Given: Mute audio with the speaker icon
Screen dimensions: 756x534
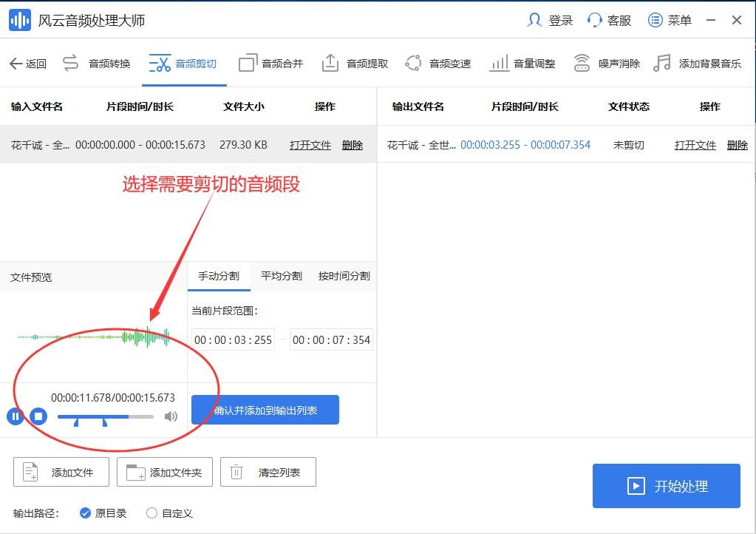Looking at the screenshot, I should tap(171, 416).
